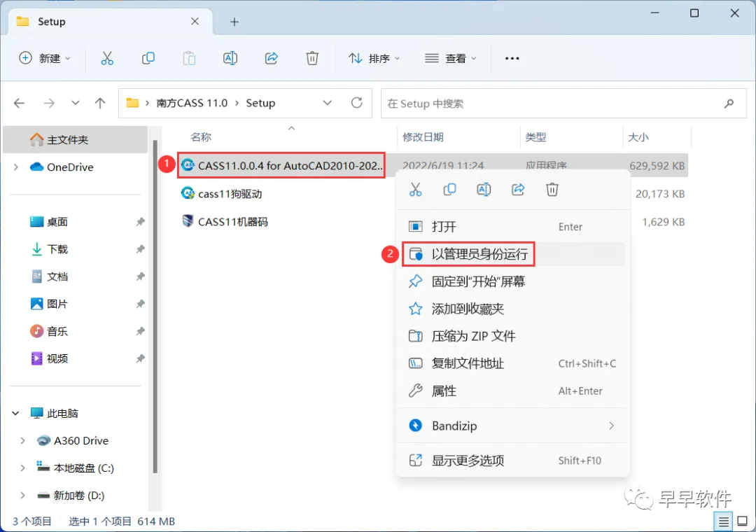Choose 属性 in the context menu
The width and height of the screenshot is (756, 532).
click(512, 391)
